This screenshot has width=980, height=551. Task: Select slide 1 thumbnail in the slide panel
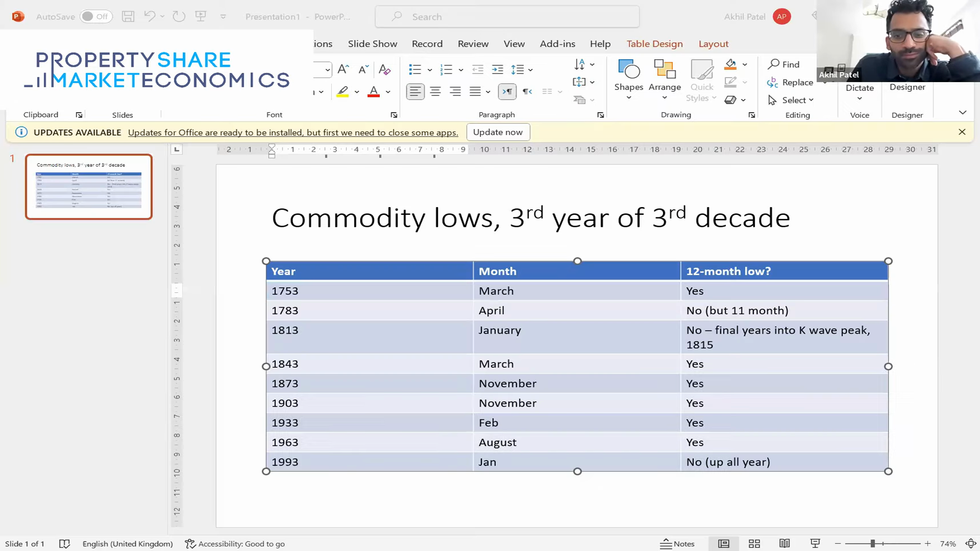click(88, 187)
